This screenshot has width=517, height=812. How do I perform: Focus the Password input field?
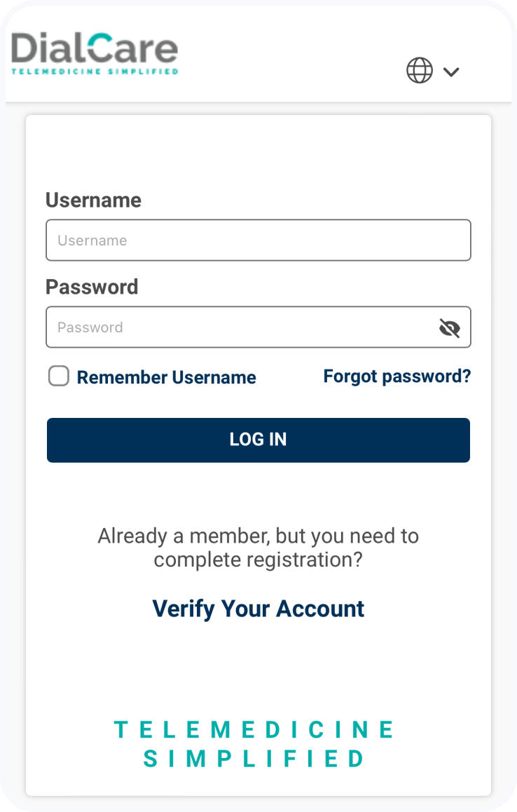[x=238, y=327]
